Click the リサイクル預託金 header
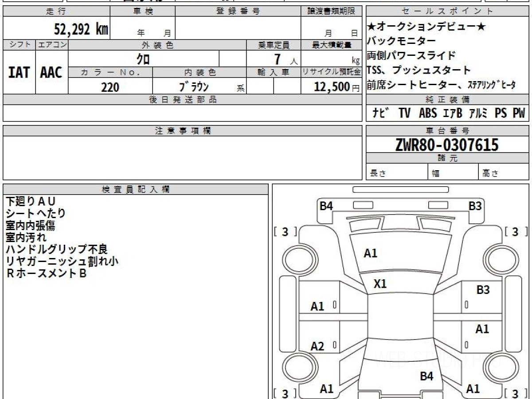 331,72
